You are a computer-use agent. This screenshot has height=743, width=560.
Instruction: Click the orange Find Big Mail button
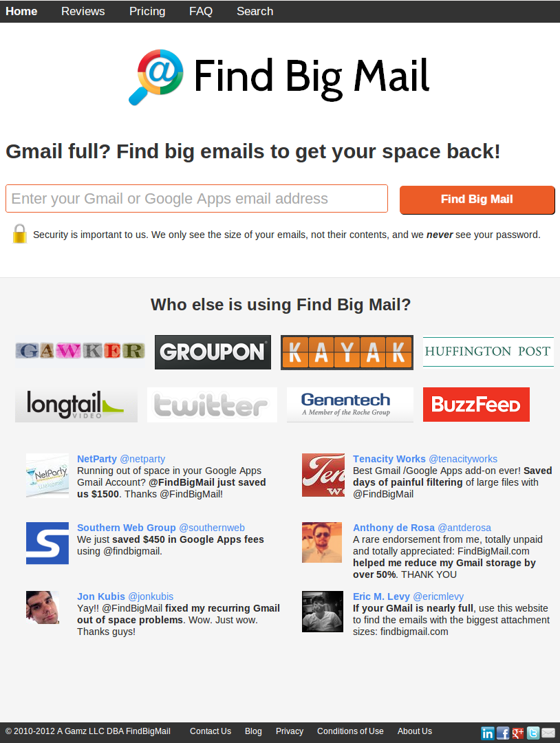[477, 200]
